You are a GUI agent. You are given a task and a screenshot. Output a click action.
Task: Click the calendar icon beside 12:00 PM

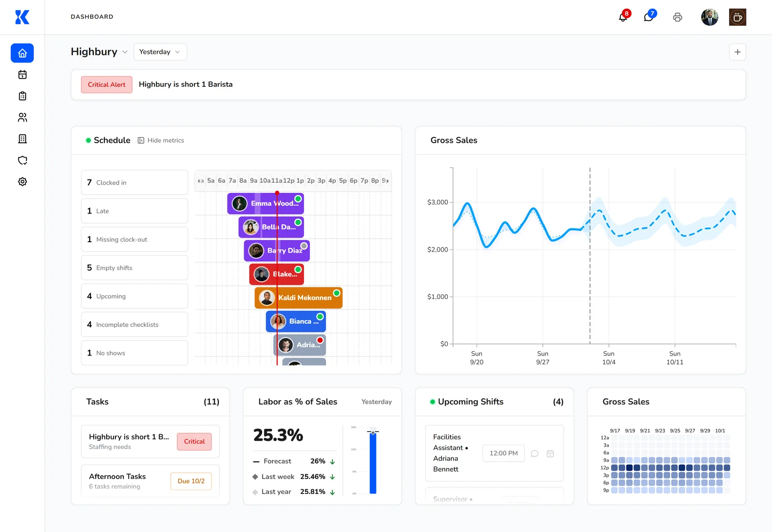click(x=550, y=453)
